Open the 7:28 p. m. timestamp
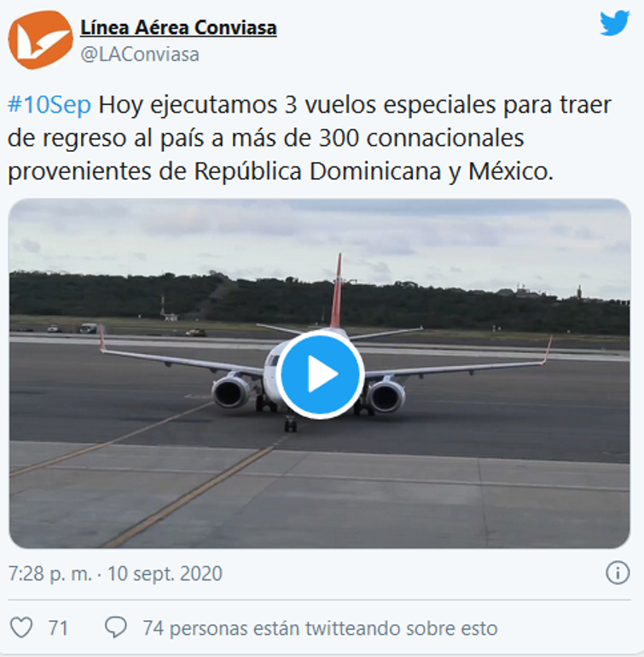The image size is (644, 657). pos(50,573)
